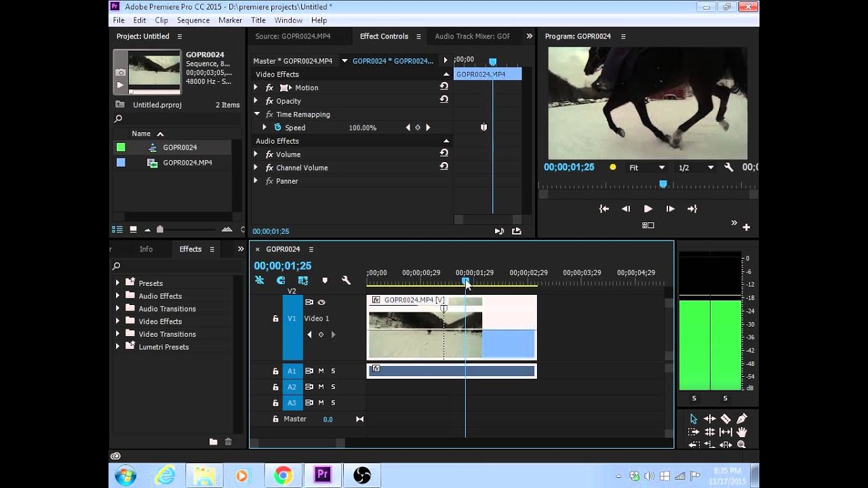868x488 pixels.
Task: Expand the Lumetri Presets folder
Action: click(x=117, y=347)
